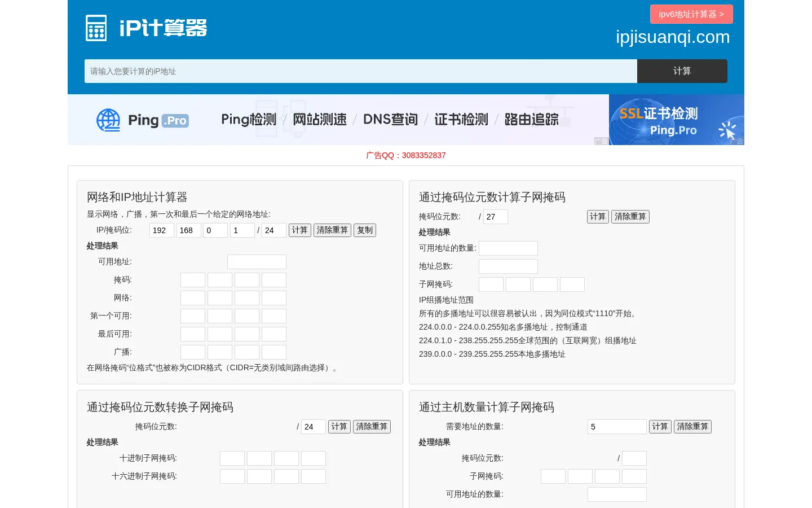Click 计算 in the 通过掩码位元数计算子网掩码 section

coord(598,217)
